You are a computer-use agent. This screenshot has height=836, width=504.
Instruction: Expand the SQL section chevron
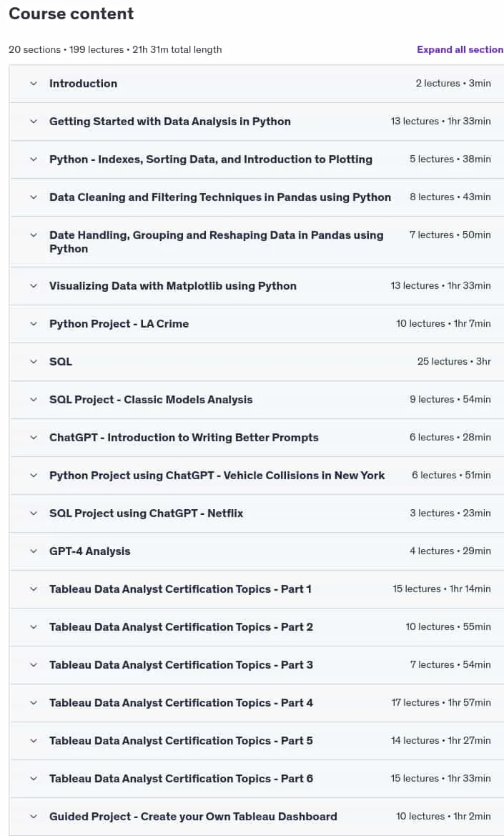pos(34,361)
